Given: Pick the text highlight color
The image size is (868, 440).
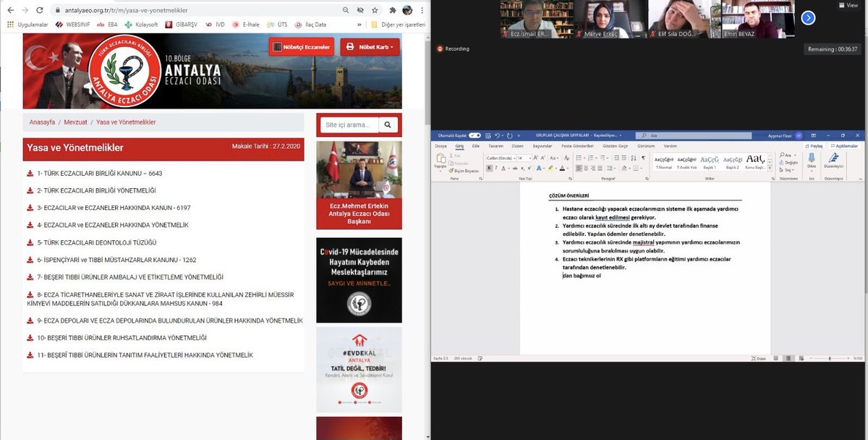Looking at the screenshot, I should [551, 168].
